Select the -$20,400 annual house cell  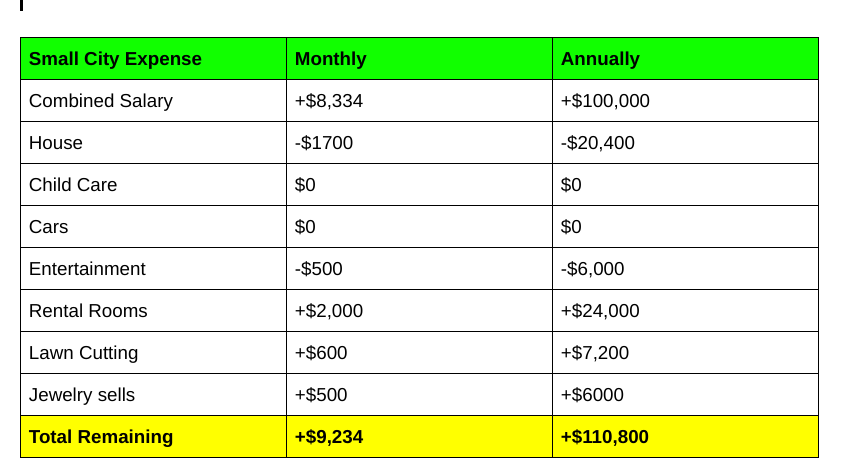pos(598,143)
